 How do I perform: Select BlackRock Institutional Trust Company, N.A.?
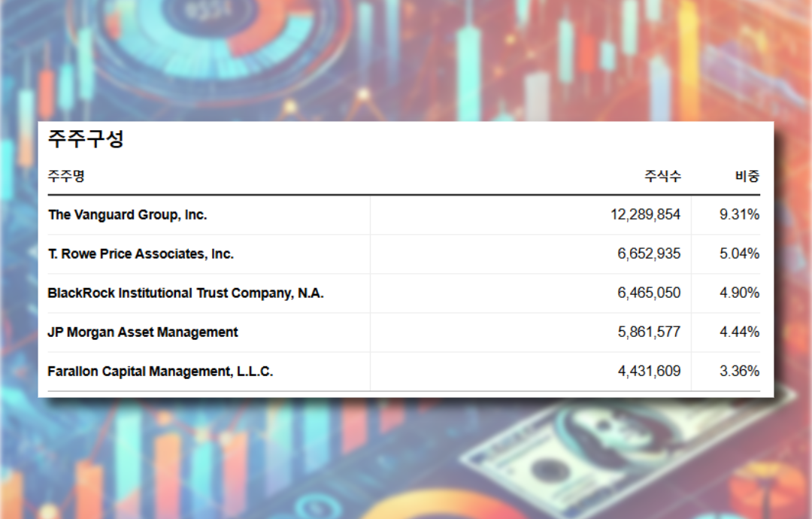[186, 293]
